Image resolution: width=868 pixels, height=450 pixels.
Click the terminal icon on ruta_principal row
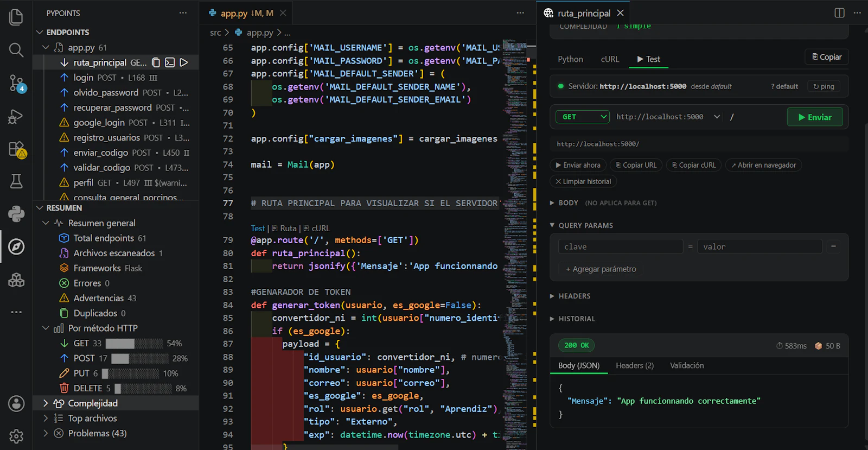(x=170, y=62)
